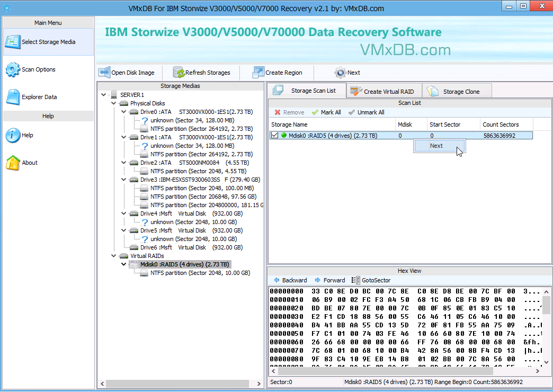This screenshot has height=392, width=553.
Task: Collapse the Physical Disks node
Action: pyautogui.click(x=113, y=103)
